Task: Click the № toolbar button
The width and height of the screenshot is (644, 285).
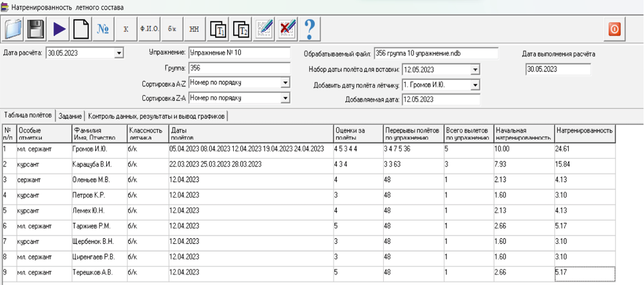Action: click(x=103, y=28)
